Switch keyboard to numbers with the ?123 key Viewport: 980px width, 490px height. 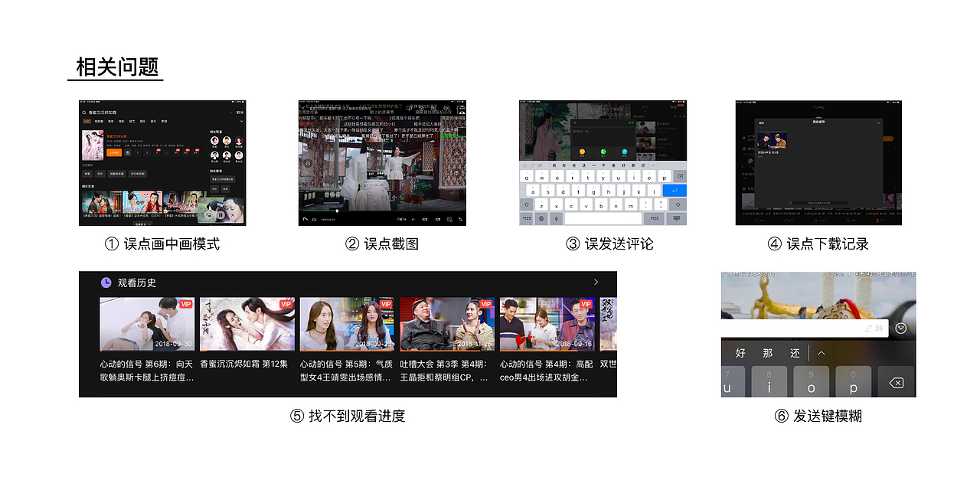(526, 217)
